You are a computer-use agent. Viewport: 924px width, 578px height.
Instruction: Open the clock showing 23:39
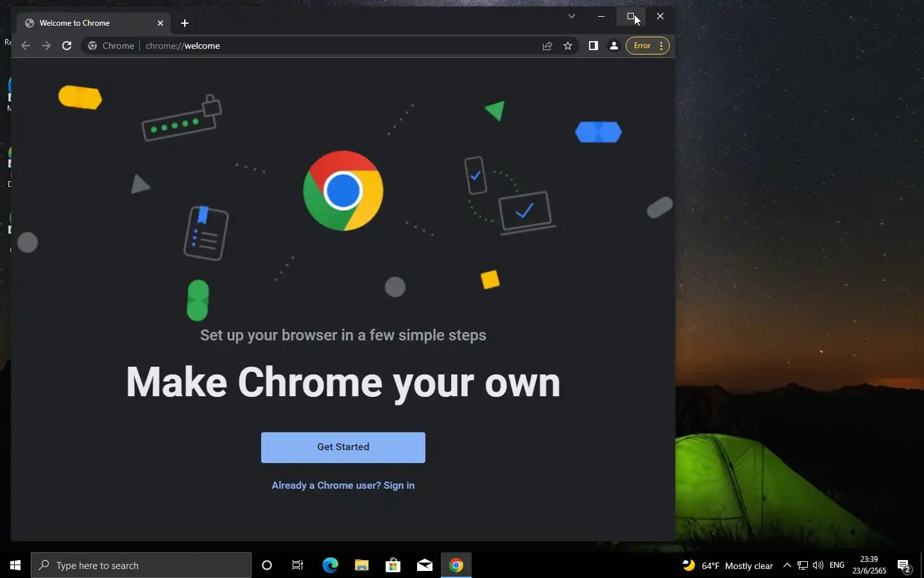coord(869,565)
